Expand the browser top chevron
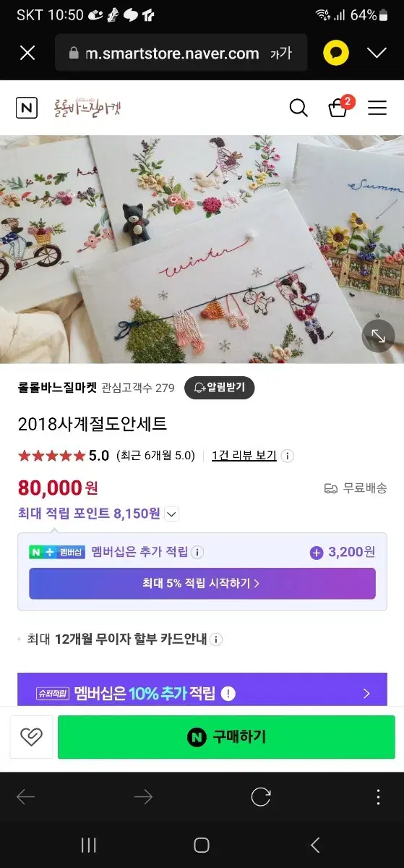404x868 pixels. 377,53
